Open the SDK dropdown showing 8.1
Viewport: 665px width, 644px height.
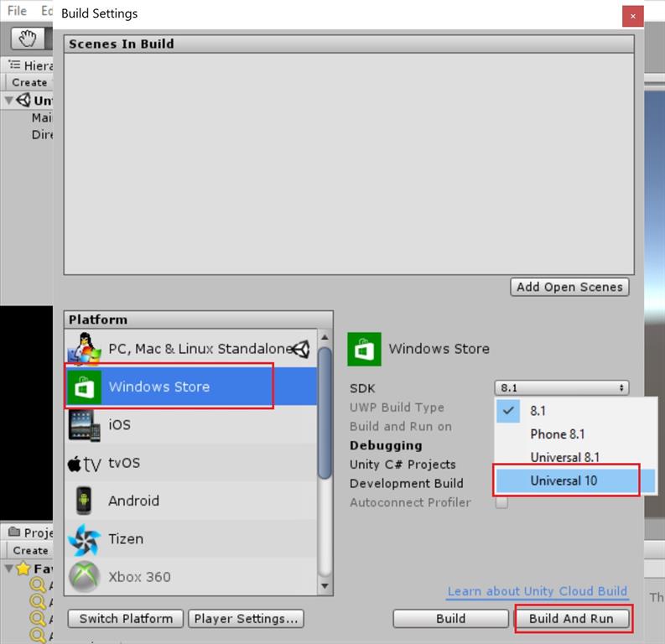(x=562, y=387)
